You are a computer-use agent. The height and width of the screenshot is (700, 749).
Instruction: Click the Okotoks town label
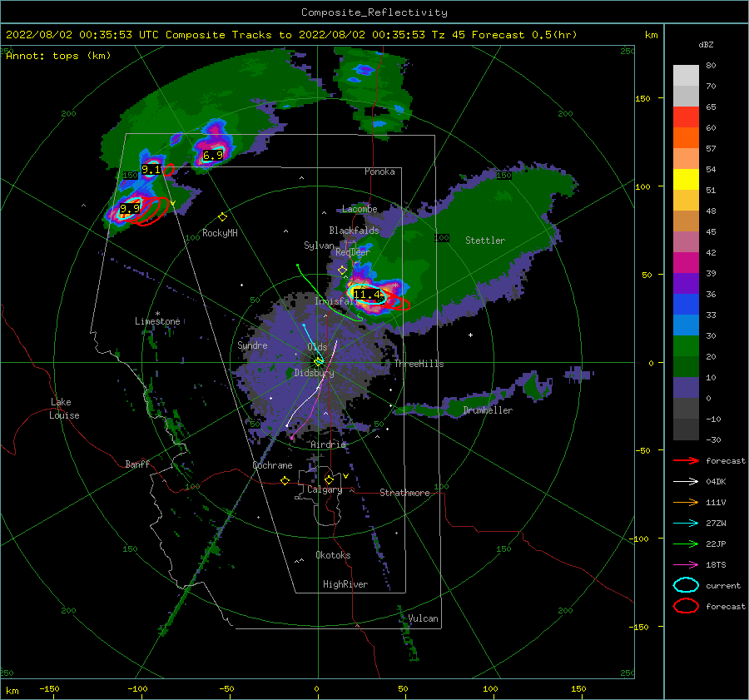pyautogui.click(x=333, y=555)
